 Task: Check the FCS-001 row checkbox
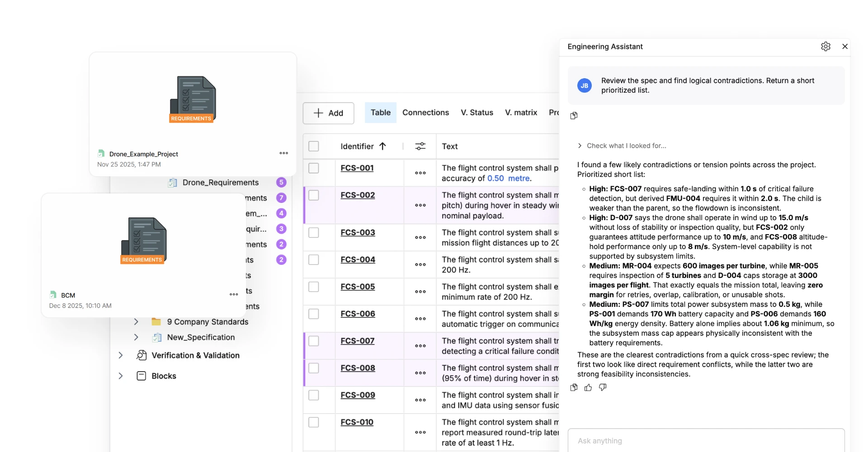tap(314, 168)
